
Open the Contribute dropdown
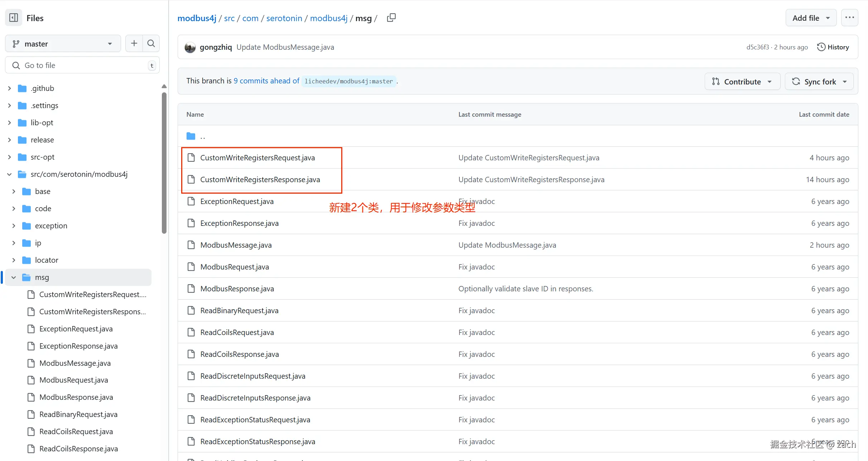pyautogui.click(x=742, y=82)
